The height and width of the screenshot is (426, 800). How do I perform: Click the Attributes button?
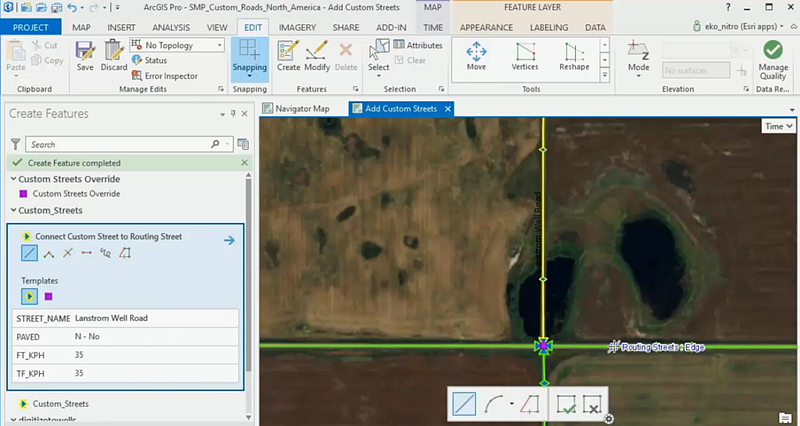coord(418,45)
